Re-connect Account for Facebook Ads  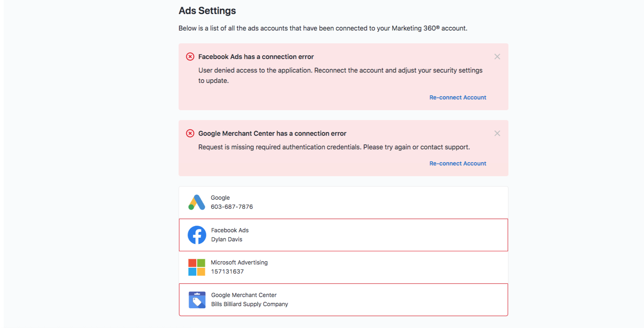coord(458,97)
